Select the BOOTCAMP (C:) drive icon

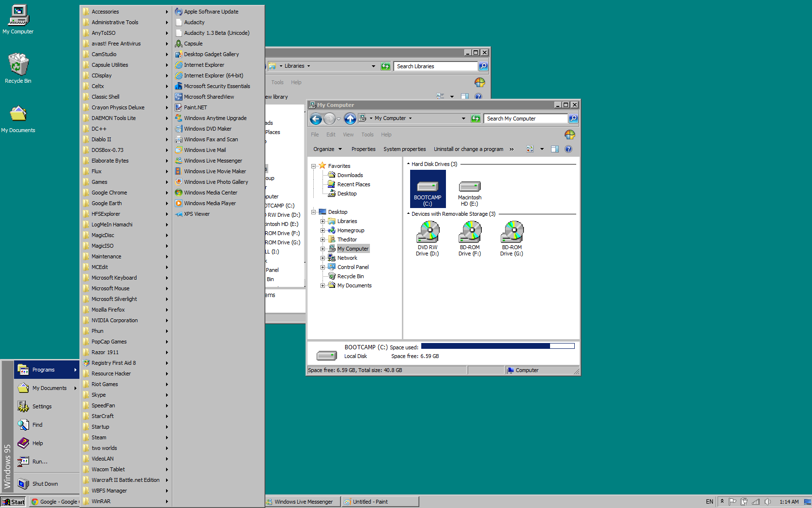click(428, 189)
